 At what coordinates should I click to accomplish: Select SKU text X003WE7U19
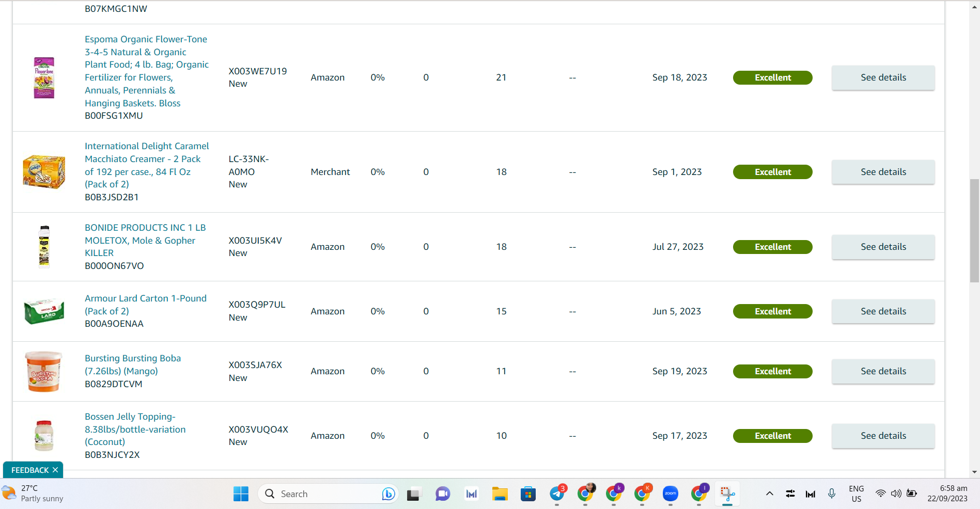coord(258,71)
